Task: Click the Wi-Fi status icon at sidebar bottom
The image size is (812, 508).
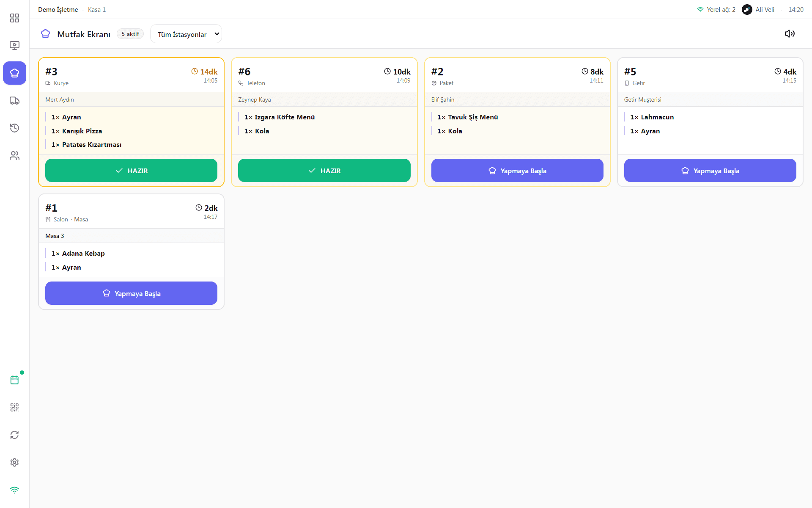Action: [x=14, y=490]
